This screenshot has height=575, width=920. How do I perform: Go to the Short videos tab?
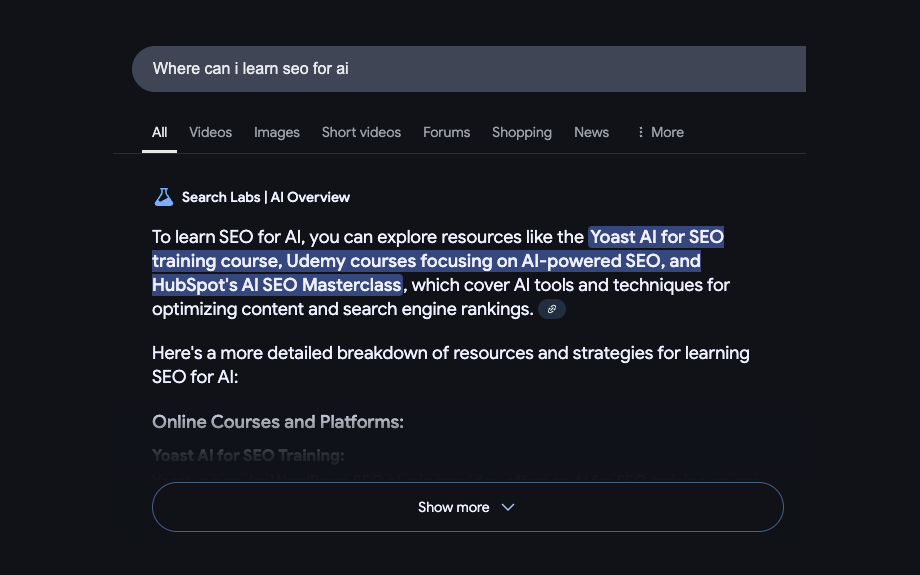pyautogui.click(x=361, y=133)
